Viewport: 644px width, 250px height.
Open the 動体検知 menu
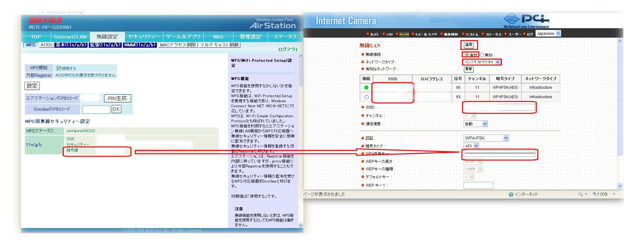coord(451,34)
